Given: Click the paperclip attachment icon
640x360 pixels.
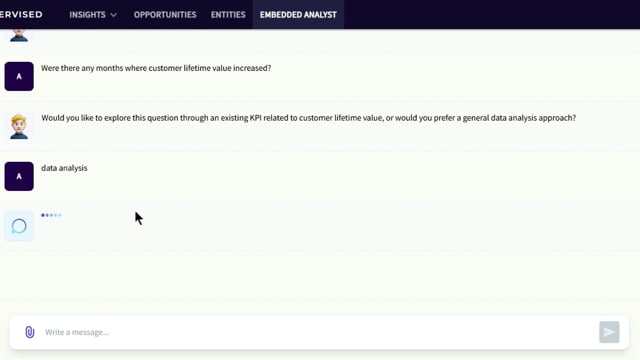Looking at the screenshot, I should [x=29, y=332].
